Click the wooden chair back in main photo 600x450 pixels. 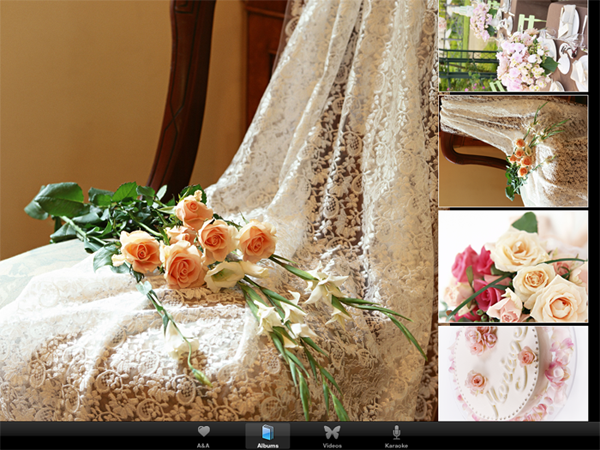click(183, 90)
